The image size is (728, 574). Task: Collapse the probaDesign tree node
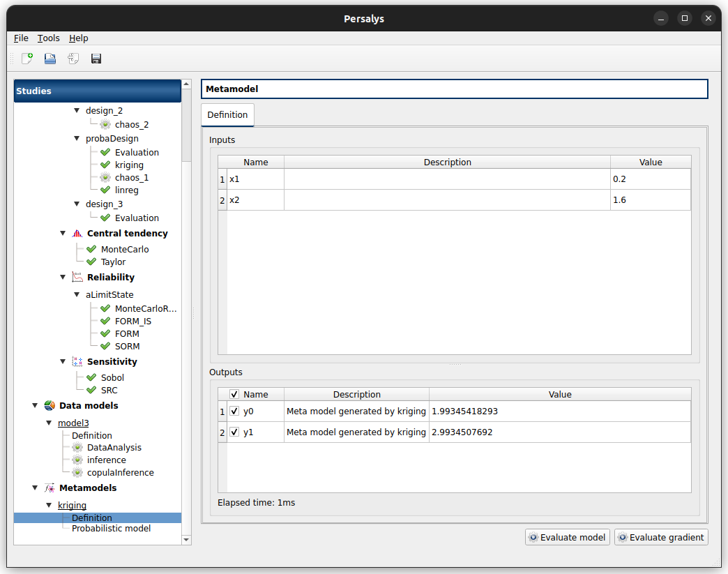pos(77,139)
